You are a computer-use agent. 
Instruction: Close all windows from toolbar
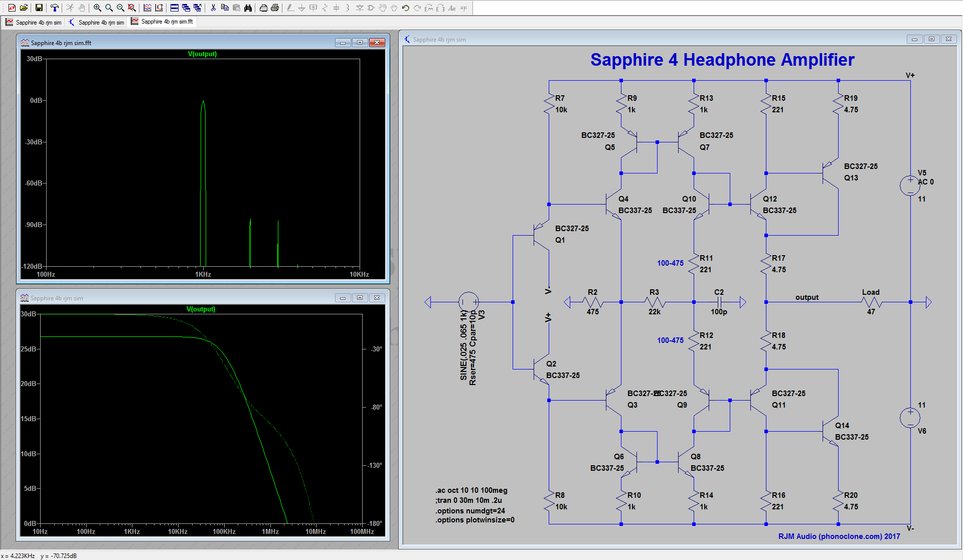198,8
